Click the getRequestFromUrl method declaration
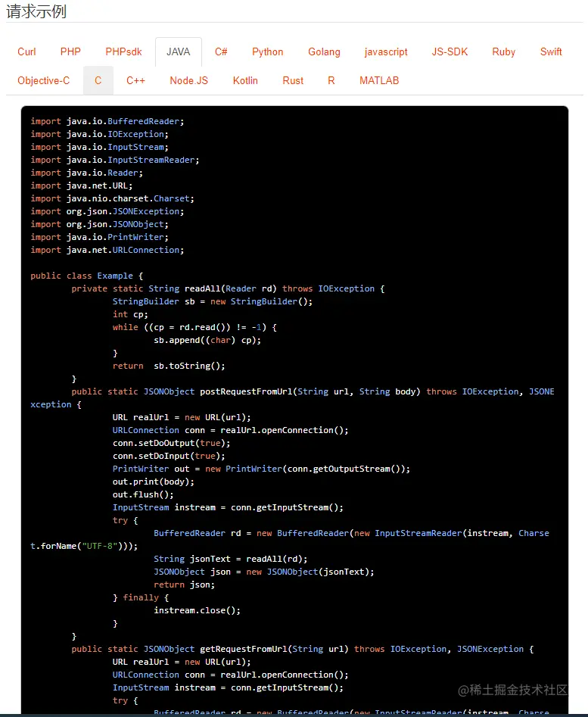Image resolution: width=588 pixels, height=717 pixels. click(x=303, y=649)
